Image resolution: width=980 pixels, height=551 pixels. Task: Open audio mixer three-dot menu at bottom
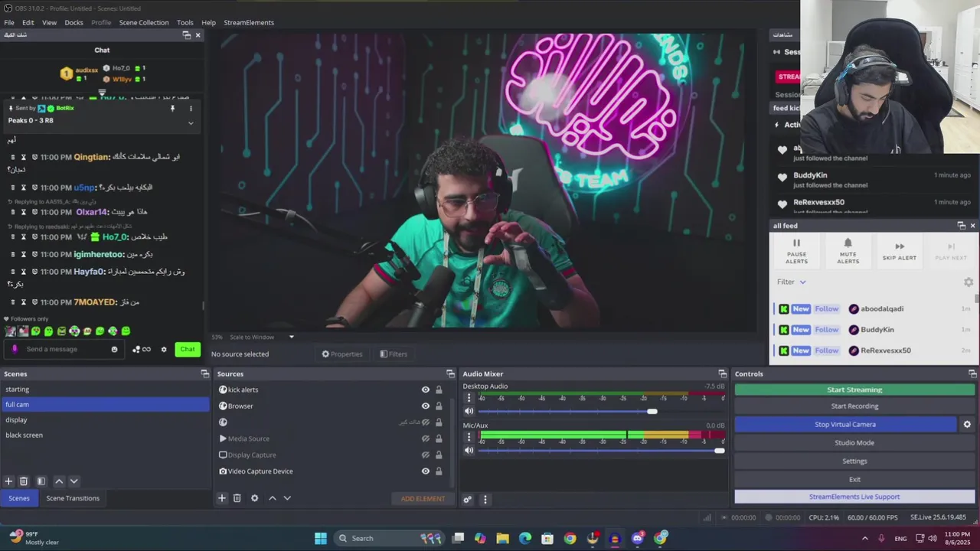coord(485,500)
